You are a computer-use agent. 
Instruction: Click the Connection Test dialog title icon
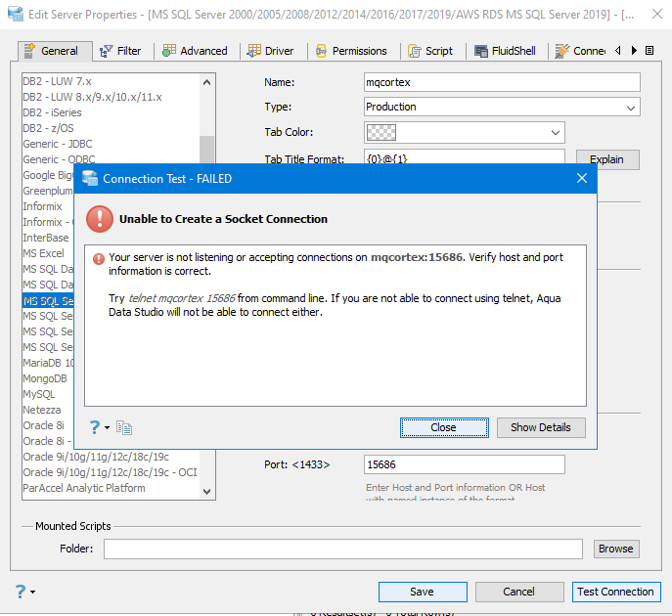pyautogui.click(x=90, y=178)
